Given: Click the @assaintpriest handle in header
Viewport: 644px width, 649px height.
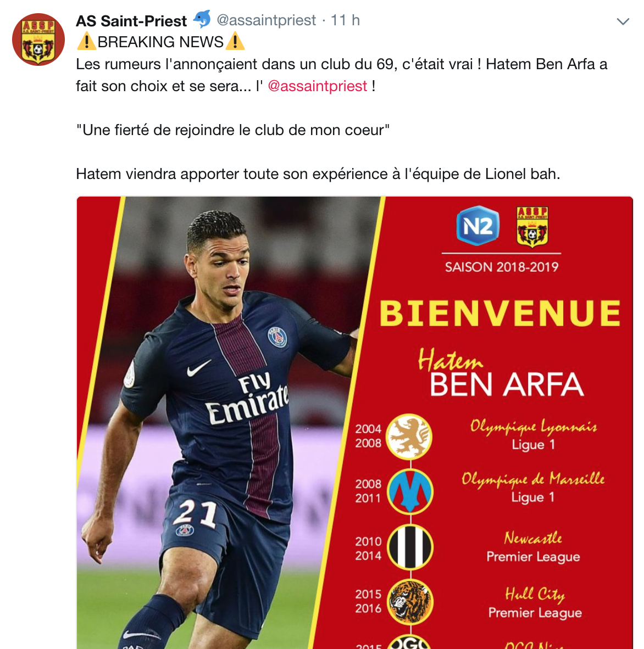Looking at the screenshot, I should click(x=267, y=20).
